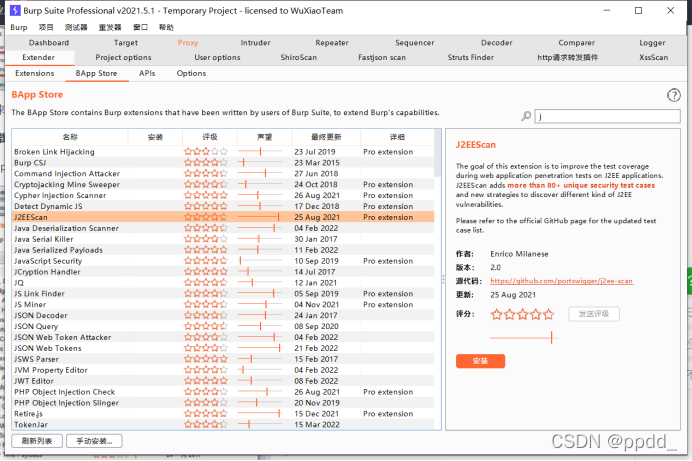This screenshot has width=692, height=461.
Task: Open the Burp menu
Action: (19, 27)
